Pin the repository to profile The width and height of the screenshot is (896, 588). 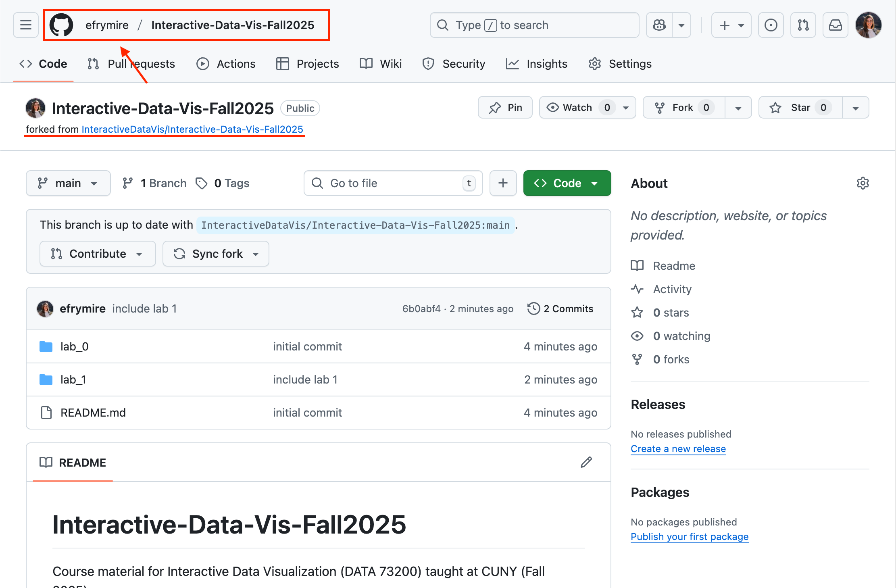coord(505,108)
